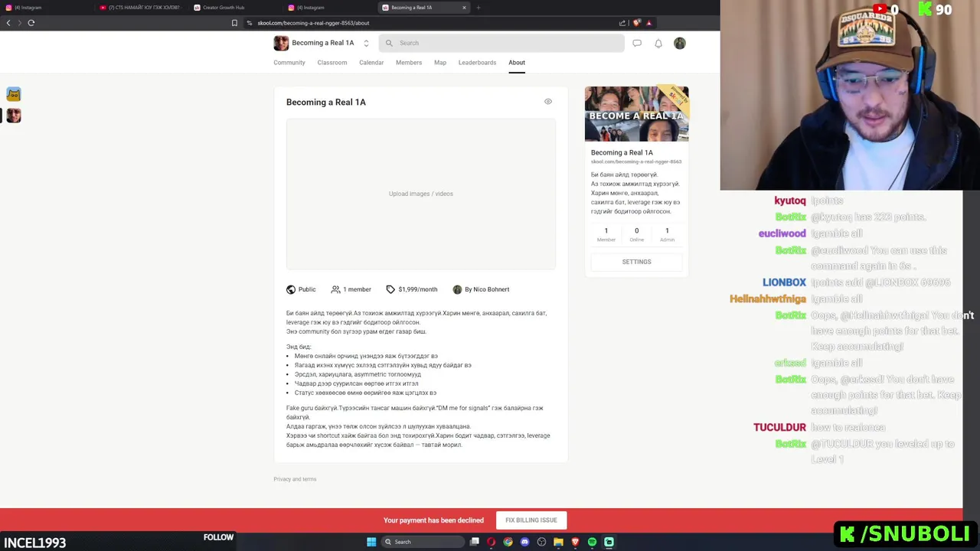Select the About tab
Screen dimensions: 980x551
[517, 63]
